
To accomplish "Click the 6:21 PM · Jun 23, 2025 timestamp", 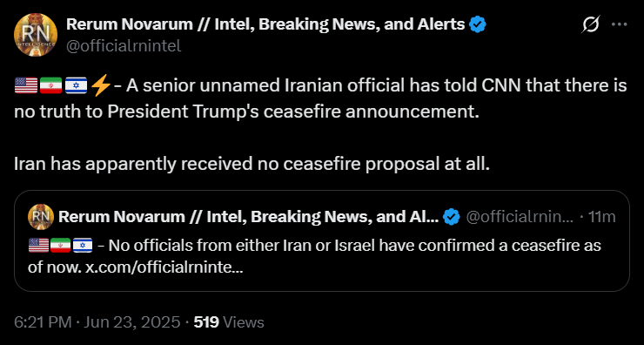I will click(97, 322).
